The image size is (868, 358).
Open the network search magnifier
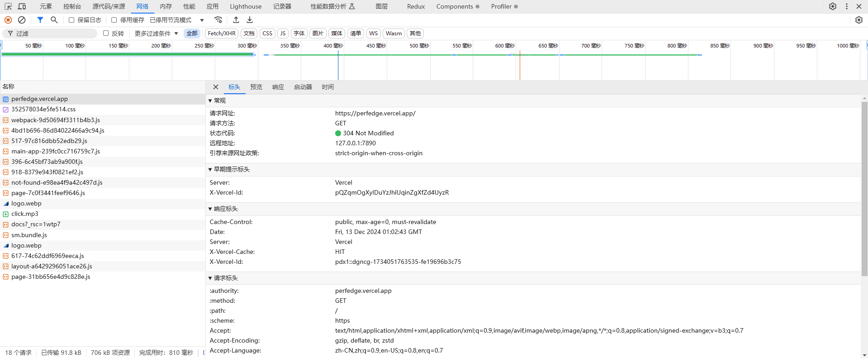(54, 20)
